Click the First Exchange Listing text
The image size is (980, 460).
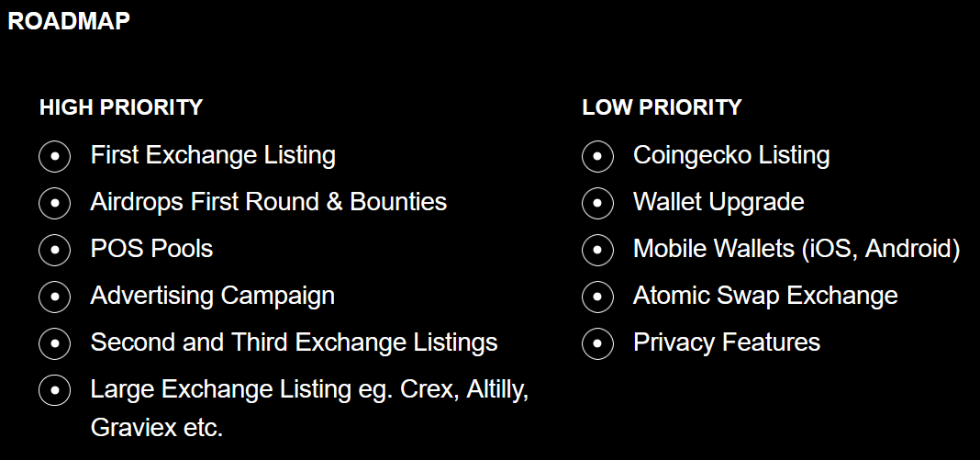coord(213,155)
